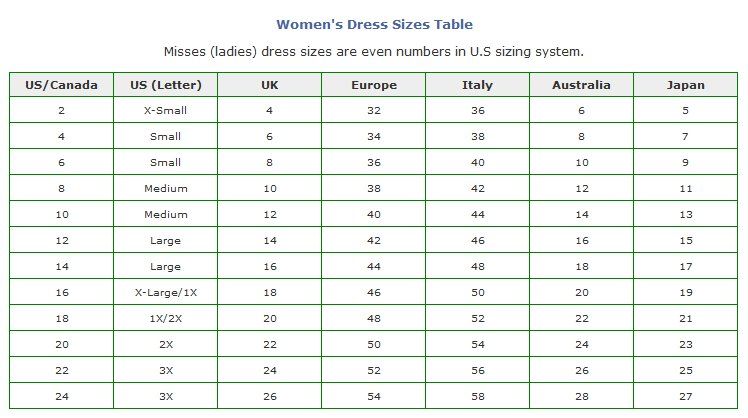Select the US/Canada column header
This screenshot has width=748, height=418.
(x=62, y=85)
